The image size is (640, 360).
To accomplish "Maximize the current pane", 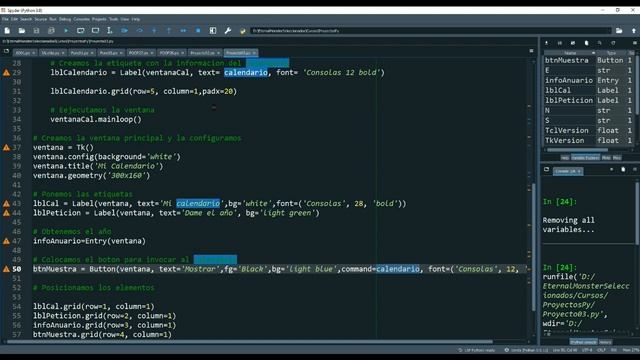I will [x=213, y=31].
